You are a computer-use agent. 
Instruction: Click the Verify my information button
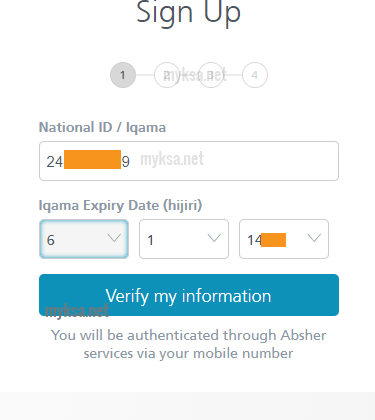click(189, 295)
